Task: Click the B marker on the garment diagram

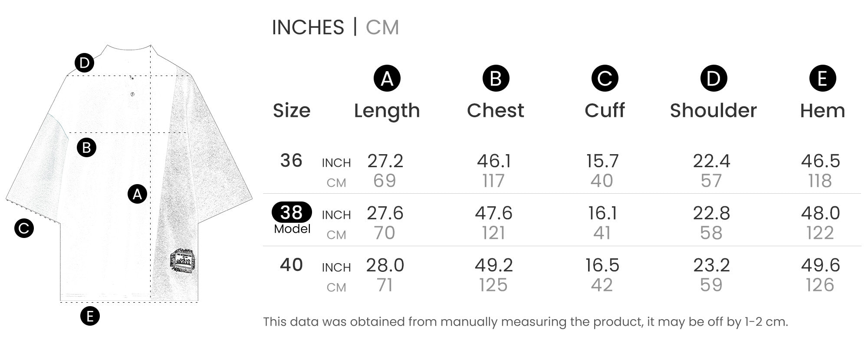Action: pos(86,148)
